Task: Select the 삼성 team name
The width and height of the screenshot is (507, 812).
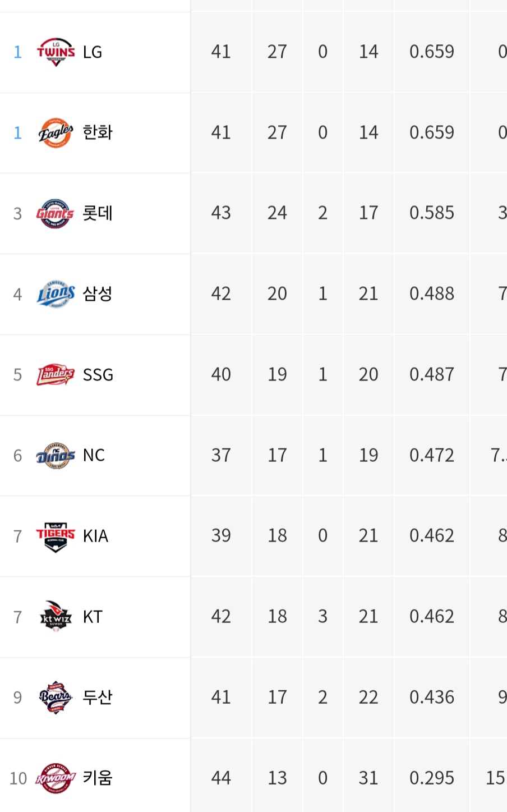Action: coord(98,293)
